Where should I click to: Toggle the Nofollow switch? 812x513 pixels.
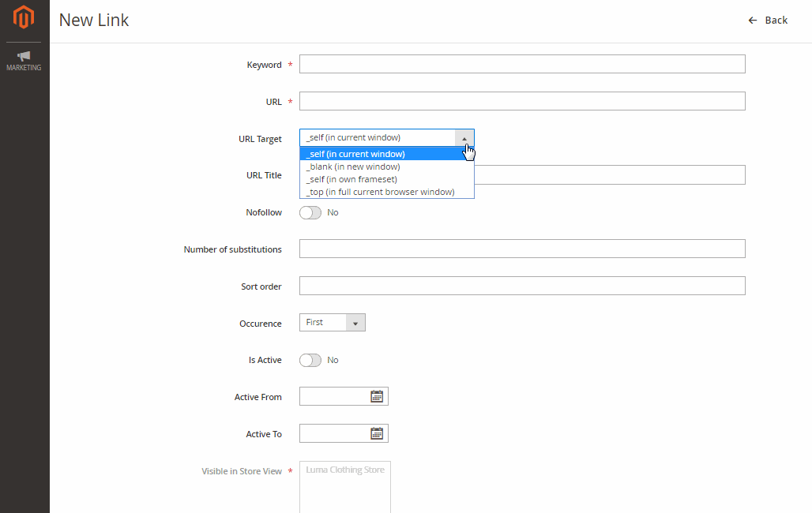tap(310, 213)
